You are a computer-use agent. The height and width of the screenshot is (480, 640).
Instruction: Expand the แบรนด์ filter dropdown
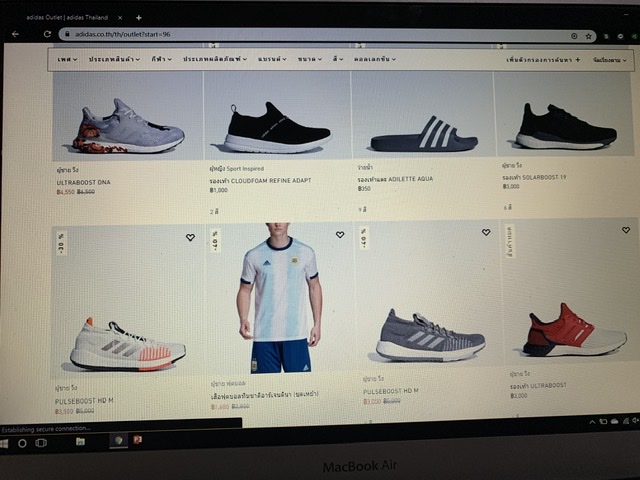coord(272,59)
